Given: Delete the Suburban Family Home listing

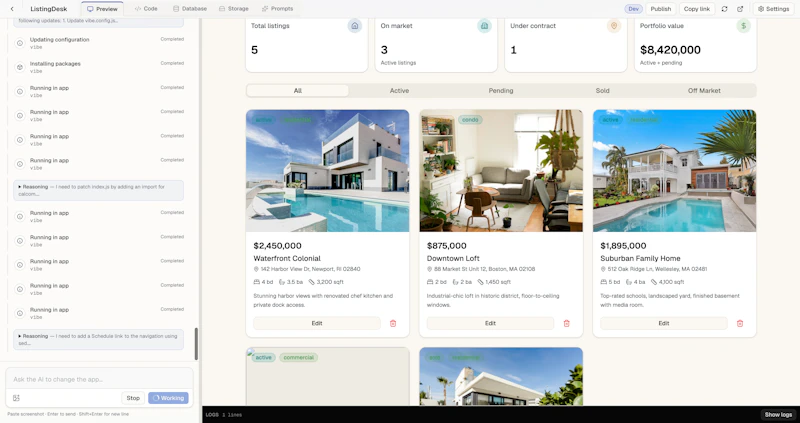Looking at the screenshot, I should 740,323.
